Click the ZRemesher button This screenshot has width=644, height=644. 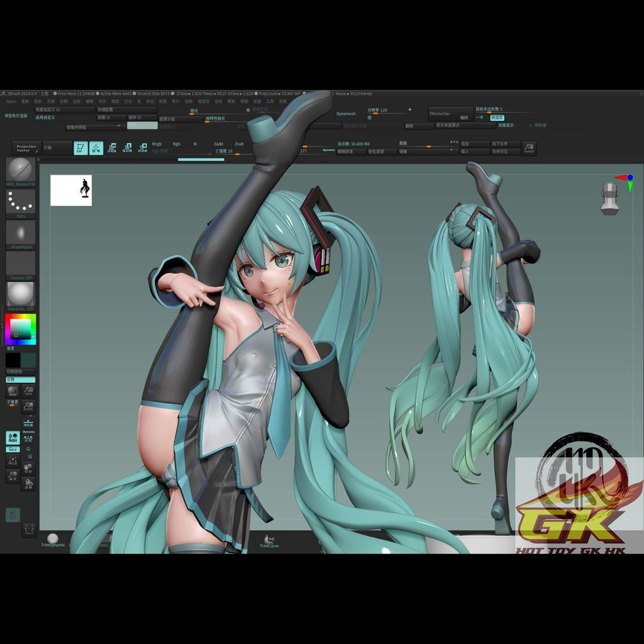coord(450,114)
